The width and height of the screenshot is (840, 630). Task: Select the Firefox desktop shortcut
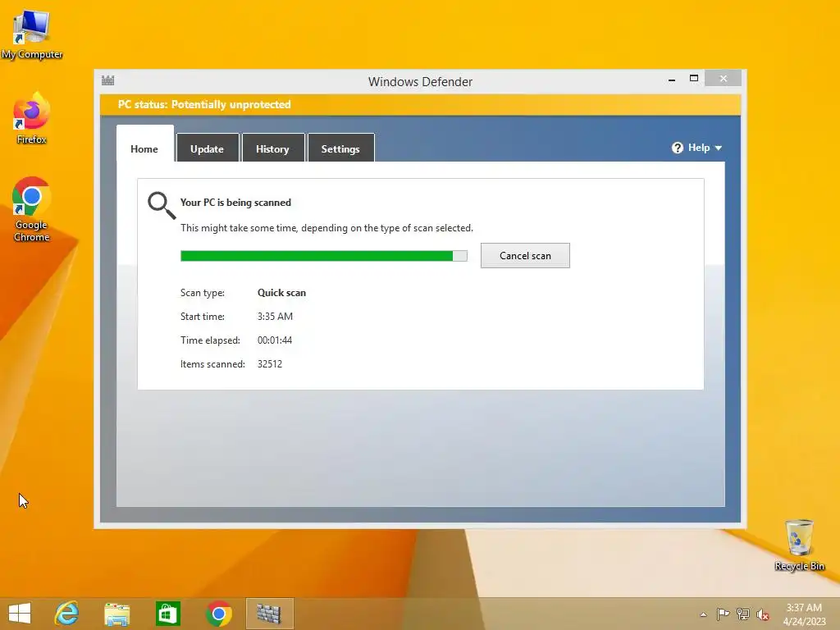pyautogui.click(x=32, y=118)
